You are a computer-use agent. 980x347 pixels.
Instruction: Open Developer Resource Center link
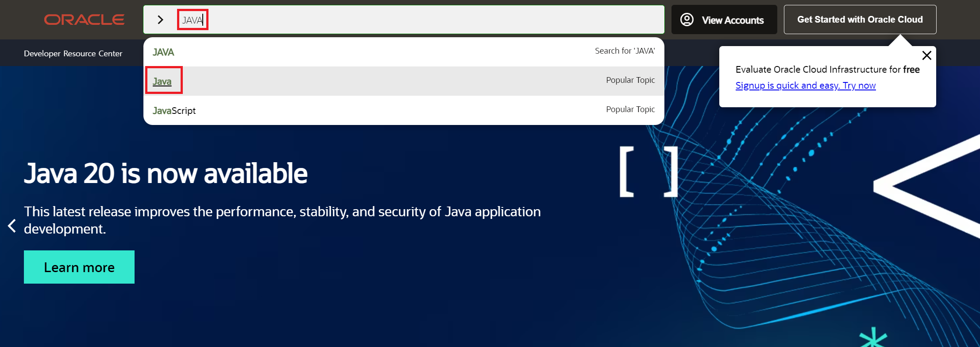73,53
